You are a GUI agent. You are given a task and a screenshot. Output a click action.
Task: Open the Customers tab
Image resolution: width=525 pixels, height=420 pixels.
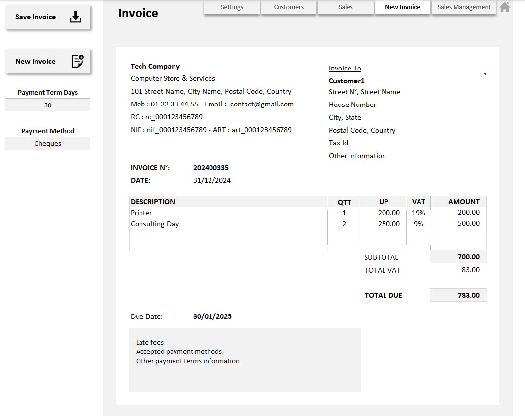point(288,7)
